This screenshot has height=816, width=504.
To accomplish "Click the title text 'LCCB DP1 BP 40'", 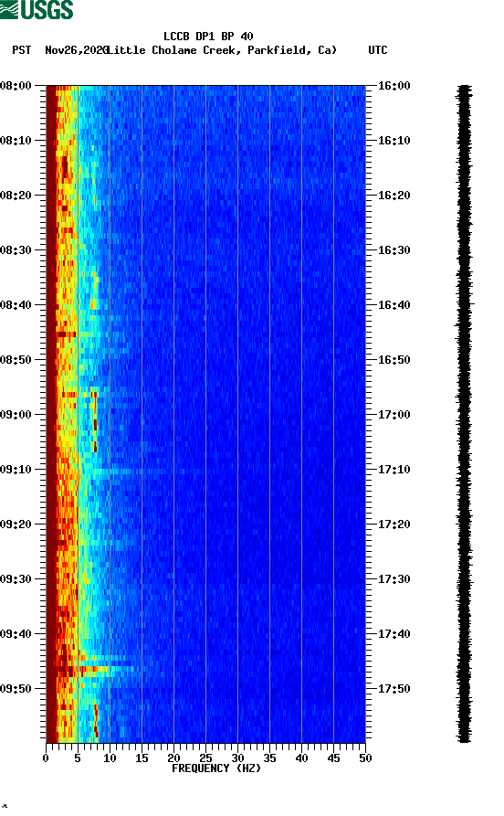I will tap(208, 37).
